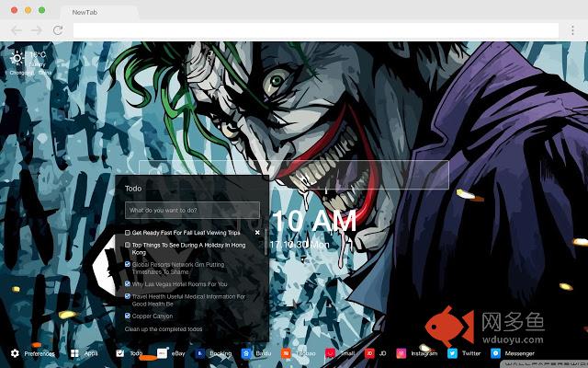The height and width of the screenshot is (368, 588).
Task: Open the Twitter shortcut icon
Action: click(x=452, y=353)
